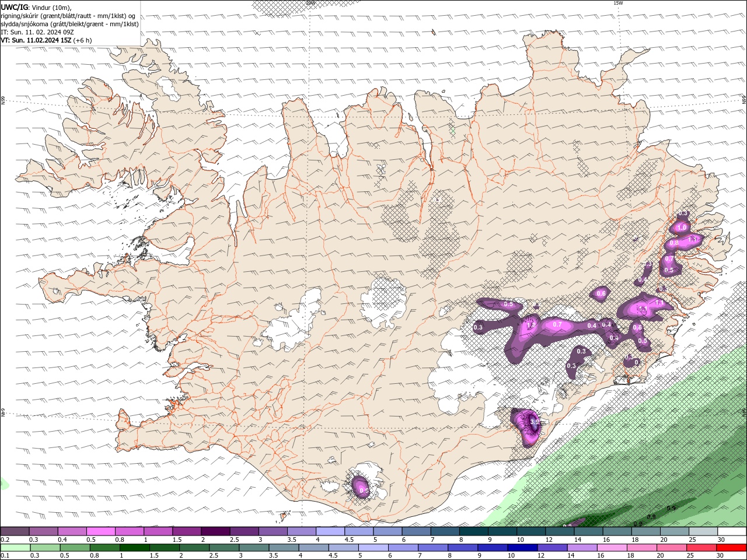This screenshot has height=560, width=747.
Task: Pick the bright pink top-row swatch labeled 0.5
Action: point(100,531)
